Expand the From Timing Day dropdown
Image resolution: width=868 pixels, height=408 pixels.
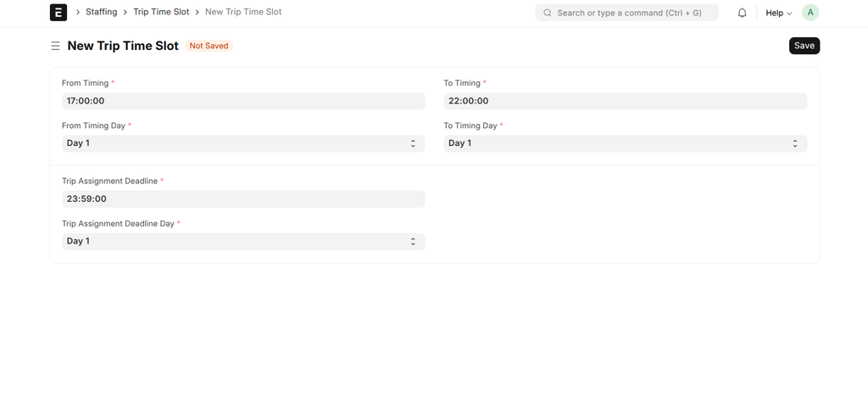[x=243, y=143]
